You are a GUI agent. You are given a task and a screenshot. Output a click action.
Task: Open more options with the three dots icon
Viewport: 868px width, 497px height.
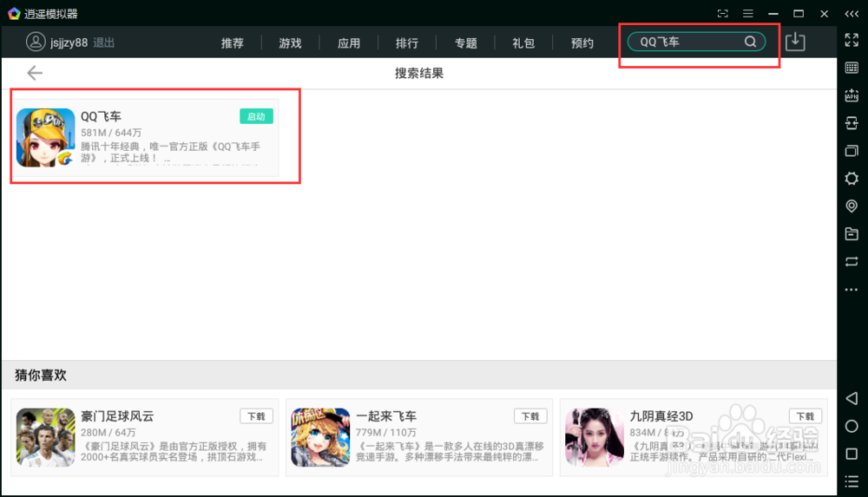point(852,290)
